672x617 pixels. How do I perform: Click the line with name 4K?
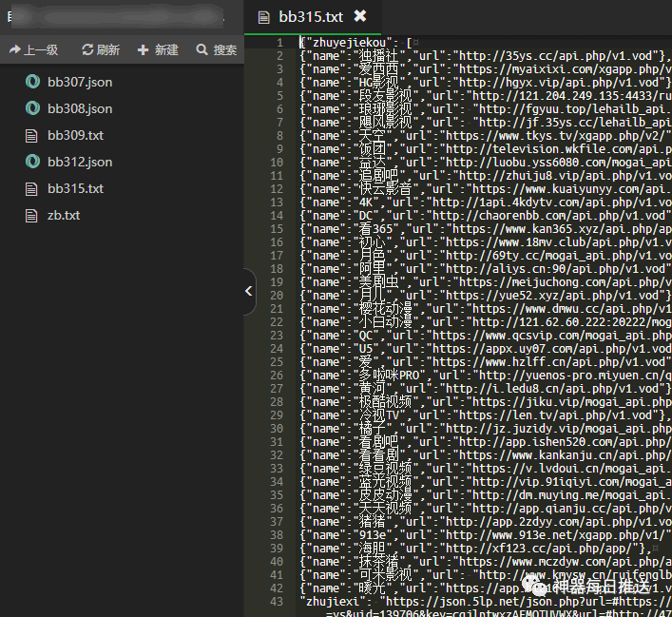(x=485, y=202)
